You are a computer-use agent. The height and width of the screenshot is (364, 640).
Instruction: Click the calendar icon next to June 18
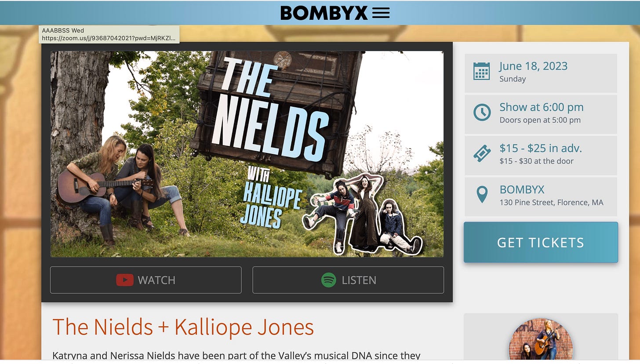tap(481, 71)
